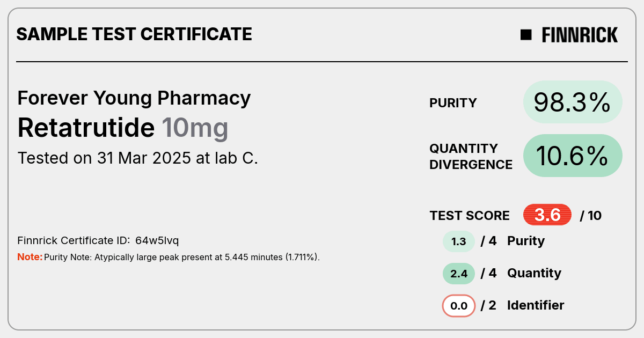Click the TEST SCORE label
644x338 pixels.
click(x=470, y=216)
